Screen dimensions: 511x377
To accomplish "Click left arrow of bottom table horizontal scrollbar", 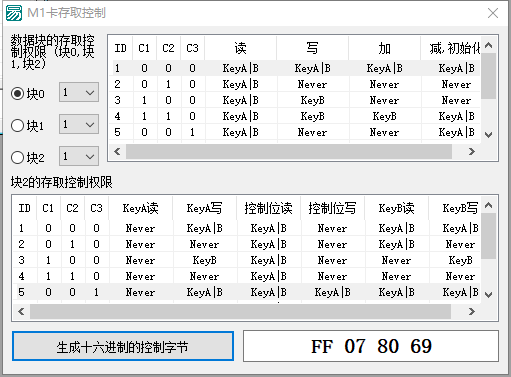I will (21, 312).
